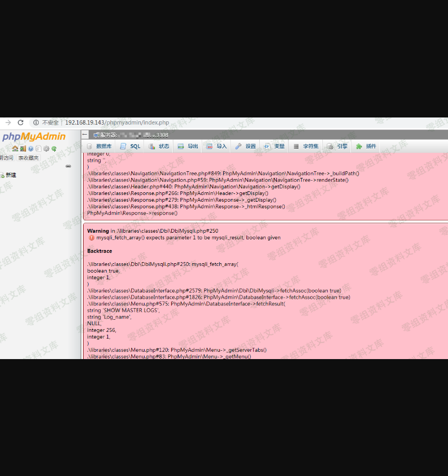Open navigation panel settings gear icon
448x476 pixels.
click(47, 149)
